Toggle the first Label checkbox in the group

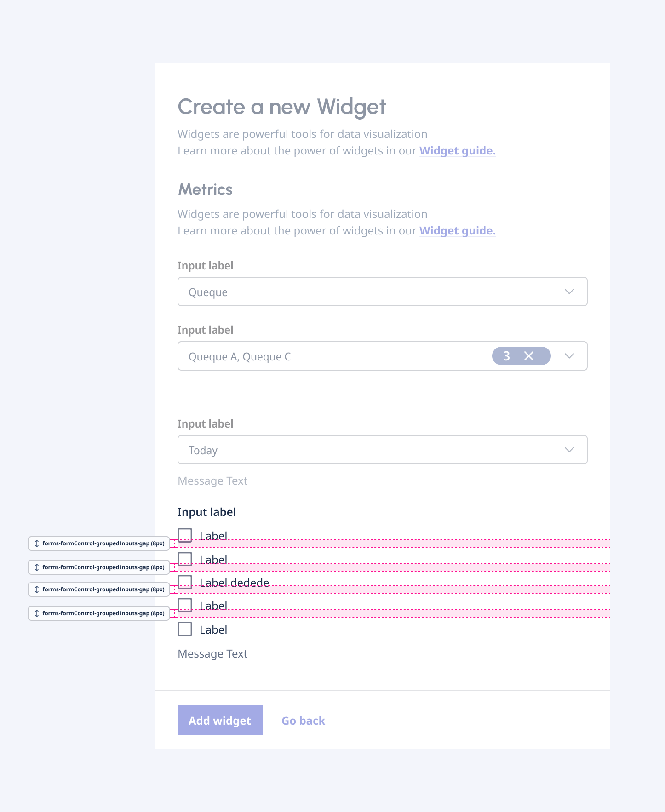click(x=185, y=536)
